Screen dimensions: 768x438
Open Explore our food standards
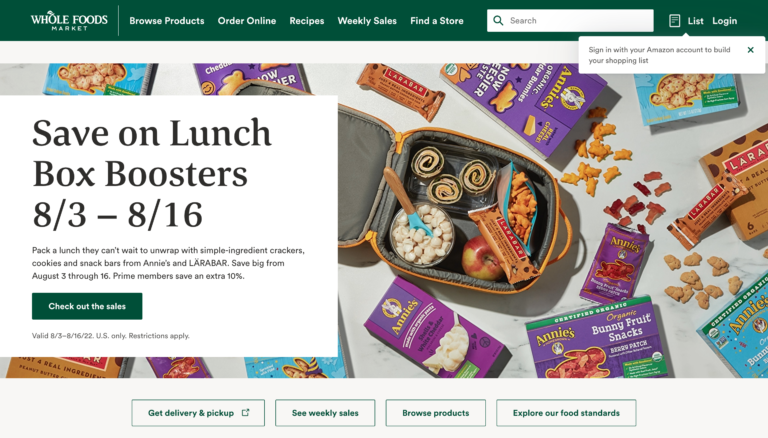[x=566, y=413]
